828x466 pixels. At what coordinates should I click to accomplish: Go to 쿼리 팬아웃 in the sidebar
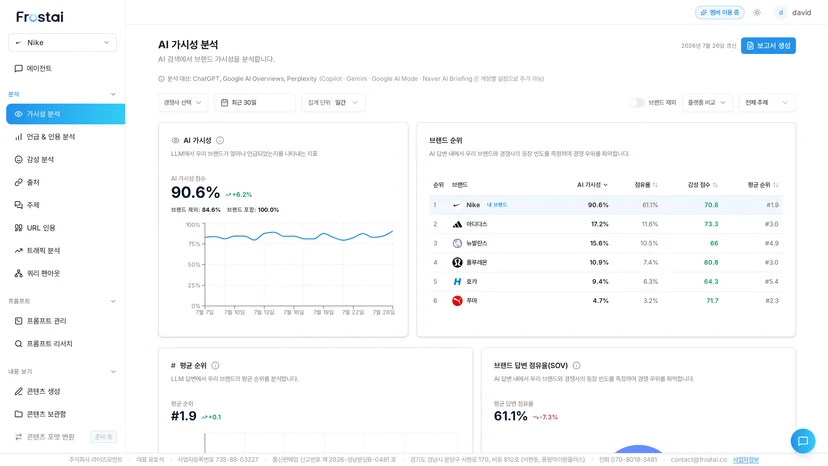tap(43, 273)
